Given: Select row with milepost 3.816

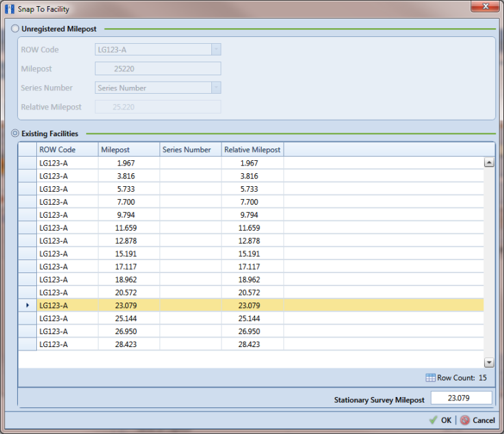Looking at the screenshot, I should (x=251, y=176).
